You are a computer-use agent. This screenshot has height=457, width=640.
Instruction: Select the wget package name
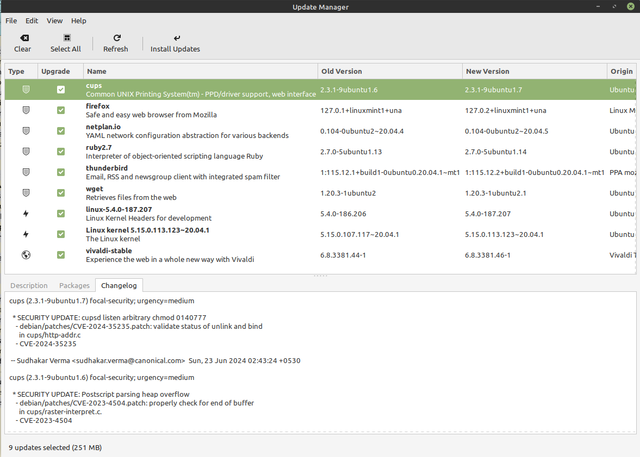point(94,189)
